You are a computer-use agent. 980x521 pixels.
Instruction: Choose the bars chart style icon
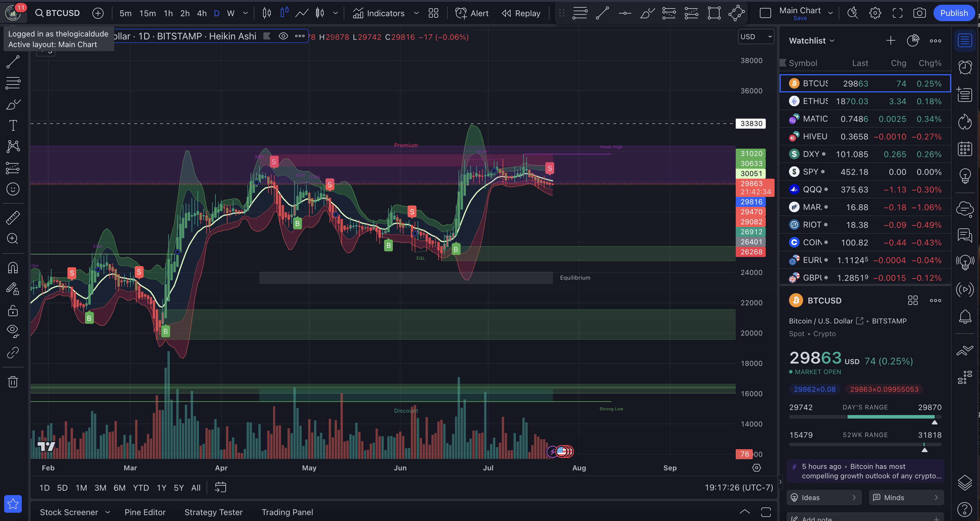tap(267, 13)
